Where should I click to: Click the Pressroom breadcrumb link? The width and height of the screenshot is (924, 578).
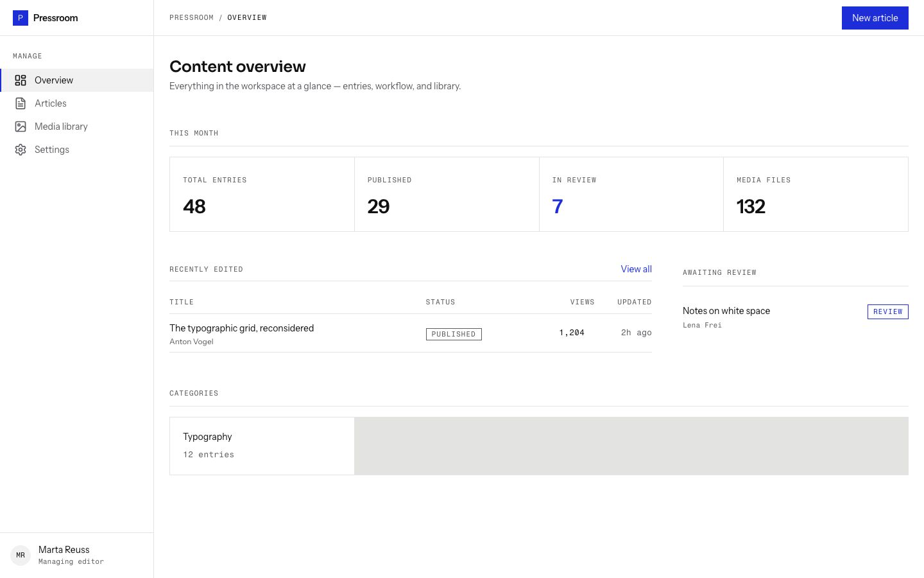pyautogui.click(x=191, y=17)
